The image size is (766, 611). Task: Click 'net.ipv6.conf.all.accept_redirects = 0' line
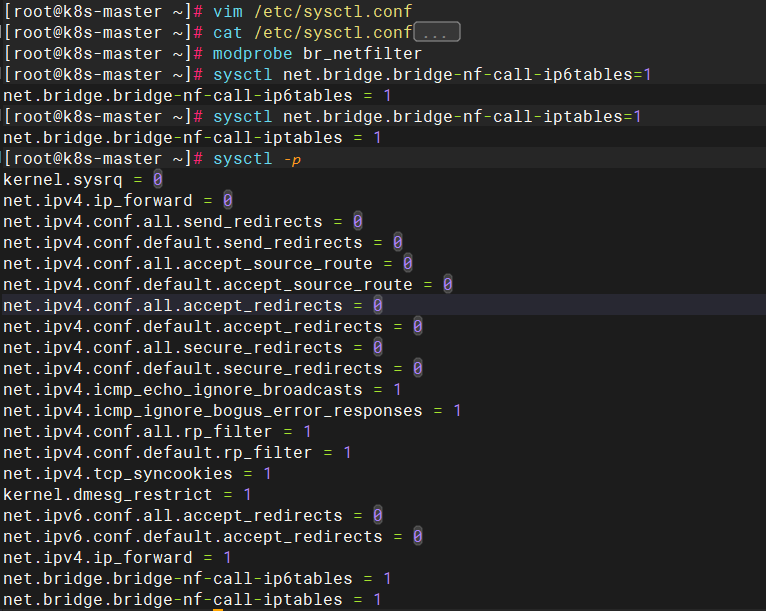193,516
